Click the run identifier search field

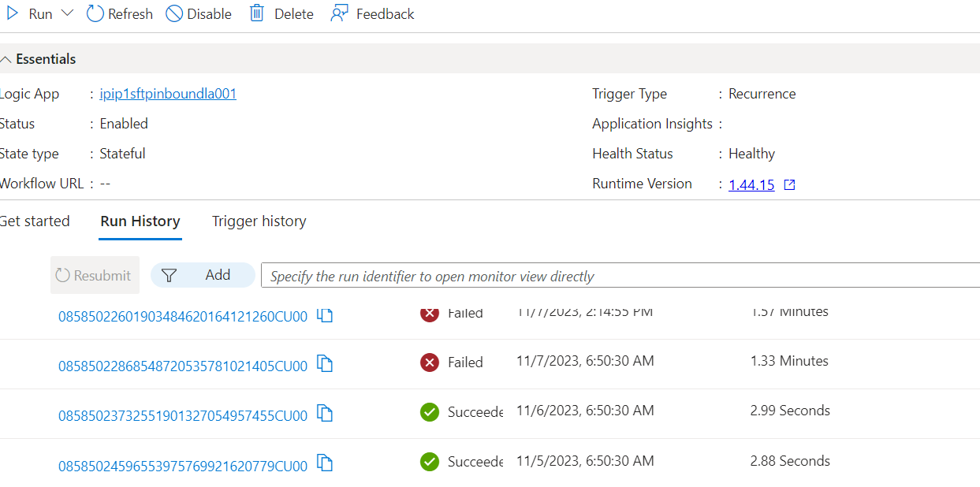click(552, 275)
